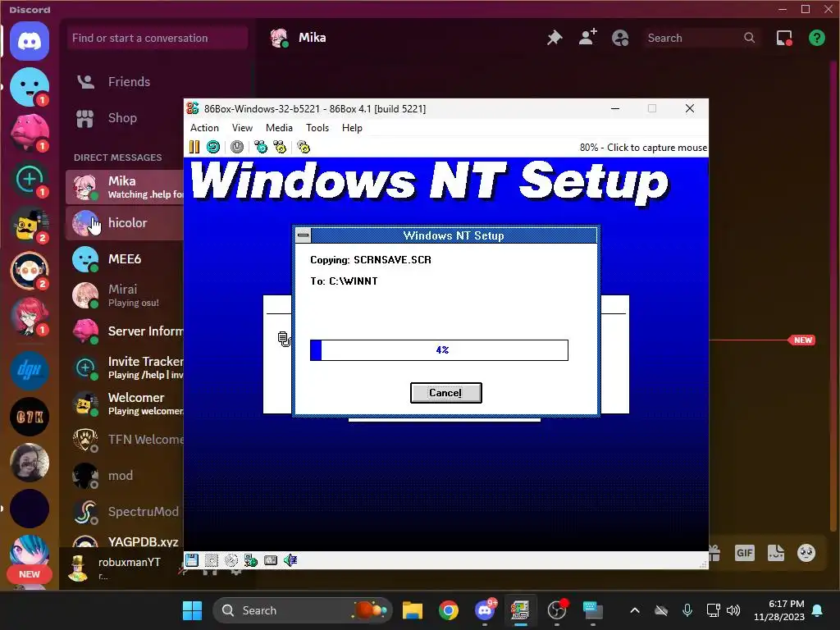The width and height of the screenshot is (840, 630).
Task: Click taskbar microphone icon
Action: click(x=687, y=610)
